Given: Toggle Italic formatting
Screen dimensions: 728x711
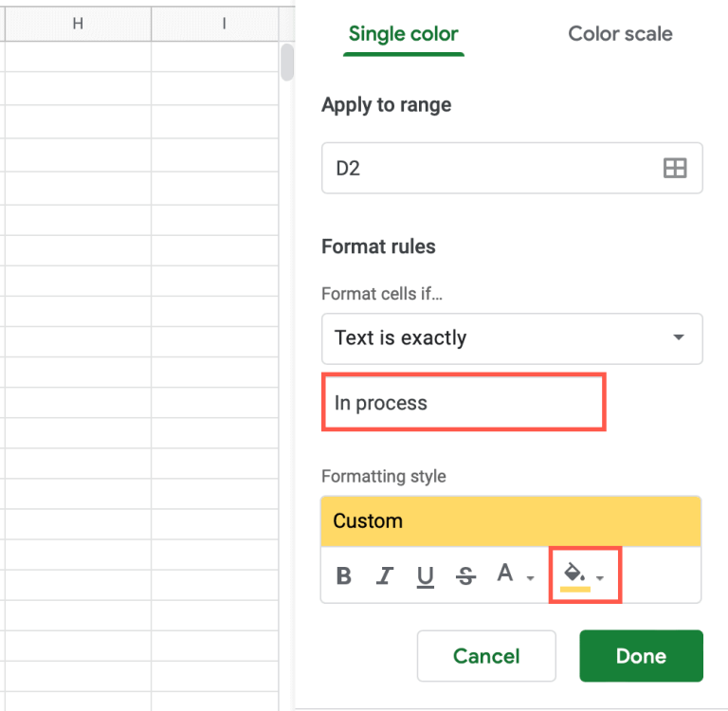Looking at the screenshot, I should pos(385,575).
